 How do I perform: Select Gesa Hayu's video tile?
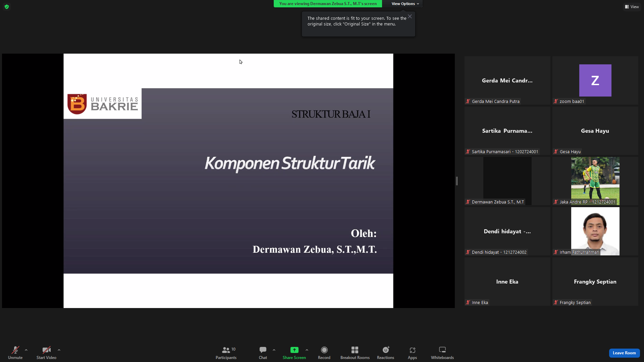595,131
